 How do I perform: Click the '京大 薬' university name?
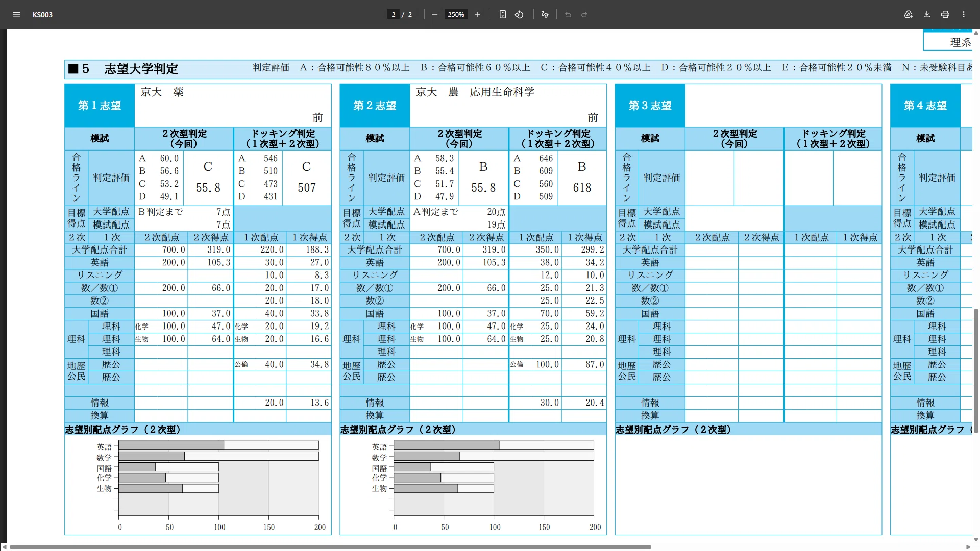tap(162, 92)
